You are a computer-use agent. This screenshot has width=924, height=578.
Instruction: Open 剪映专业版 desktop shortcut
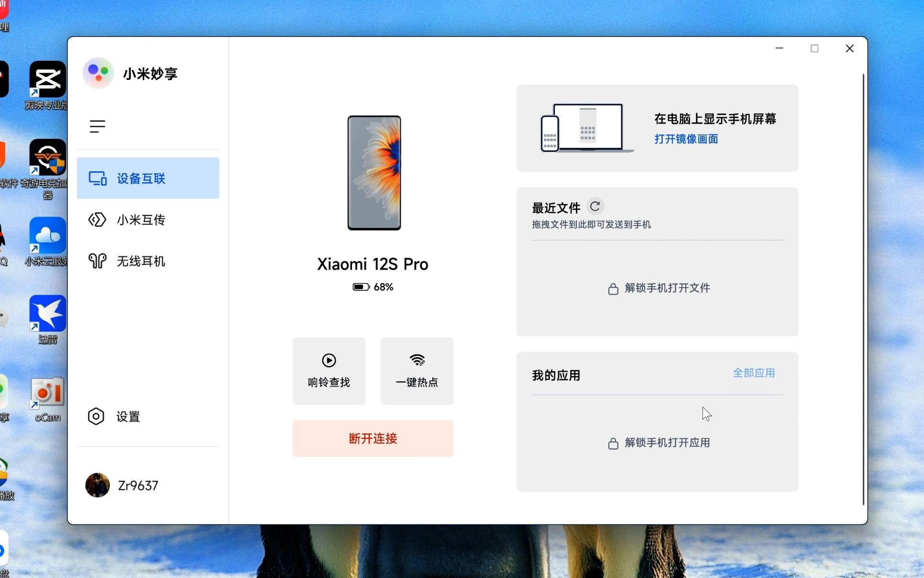pyautogui.click(x=47, y=85)
